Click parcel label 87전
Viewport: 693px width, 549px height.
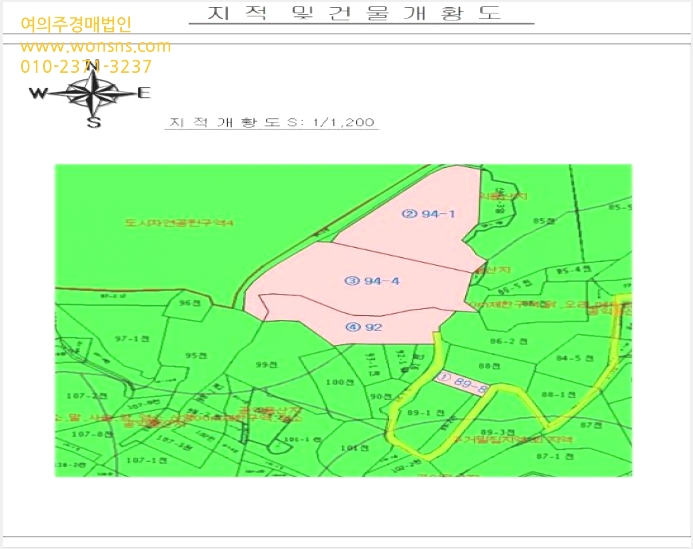point(591,425)
